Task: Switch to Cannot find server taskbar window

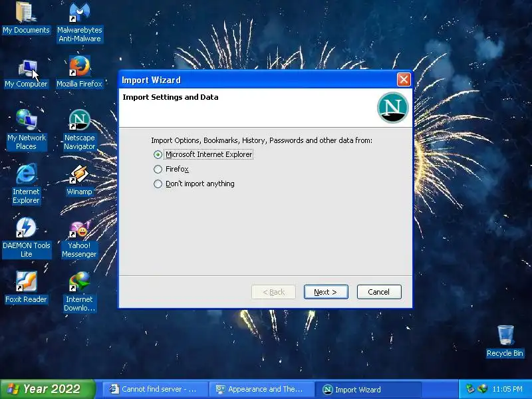Action: click(x=155, y=389)
